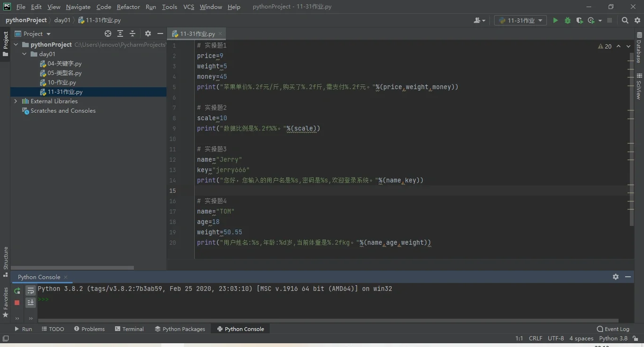The height and width of the screenshot is (347, 644).
Task: Open the run configuration dropdown 11-31作业
Action: pyautogui.click(x=520, y=20)
